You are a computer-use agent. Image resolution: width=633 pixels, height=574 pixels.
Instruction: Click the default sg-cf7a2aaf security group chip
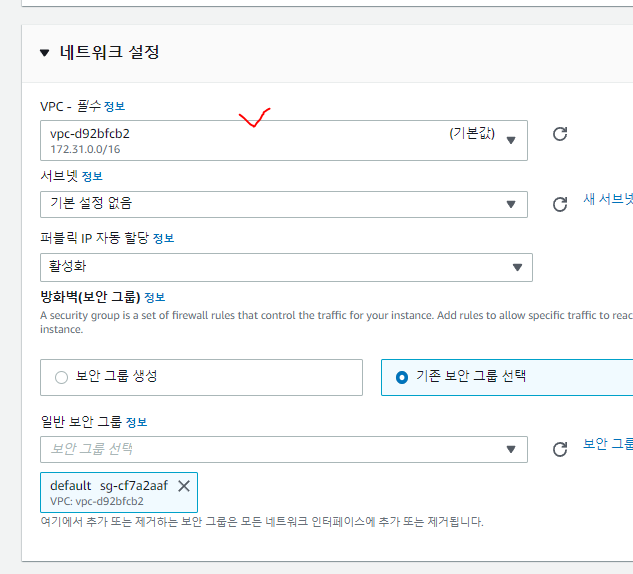tap(105, 492)
